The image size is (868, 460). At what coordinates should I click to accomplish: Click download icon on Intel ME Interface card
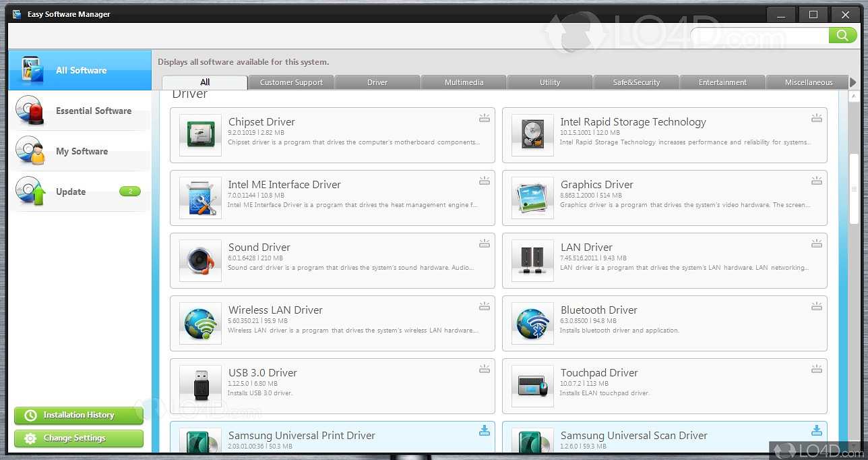coord(484,181)
